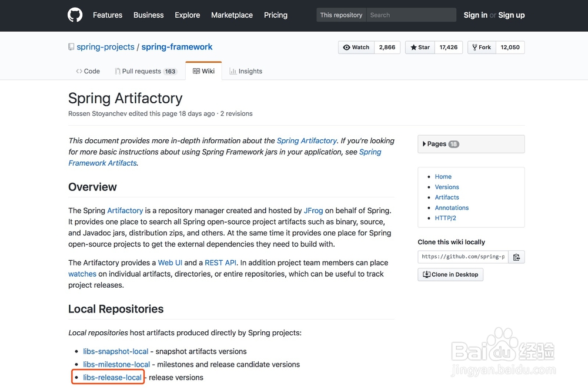Switch to the Insights tab
Screen dimensions: 588x390
click(x=246, y=71)
